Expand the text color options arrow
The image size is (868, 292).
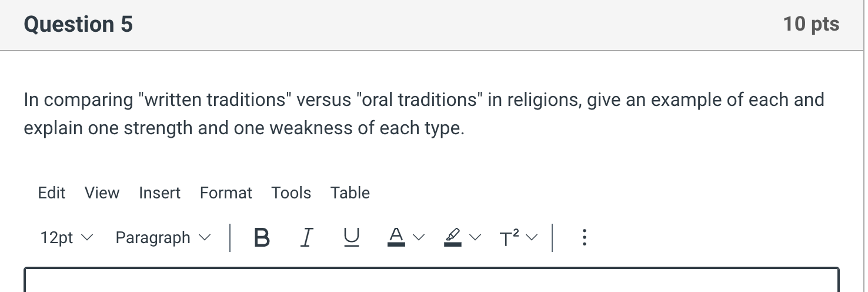(x=418, y=238)
